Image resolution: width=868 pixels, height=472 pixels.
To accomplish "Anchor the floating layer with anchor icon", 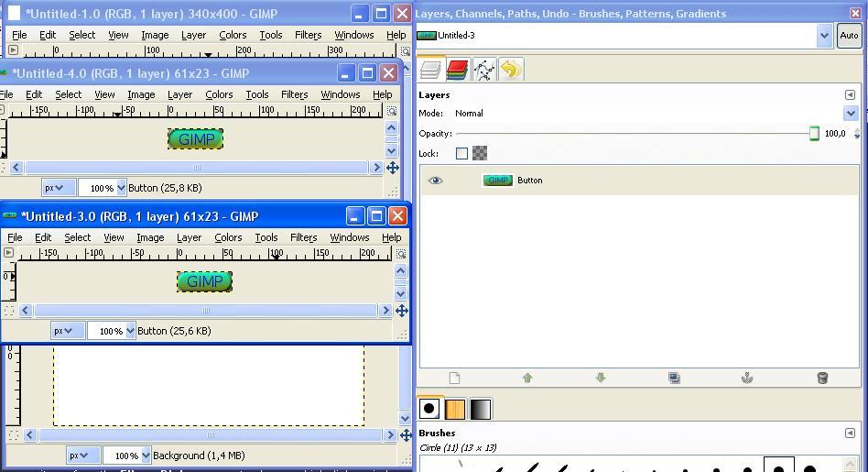I will [x=747, y=378].
